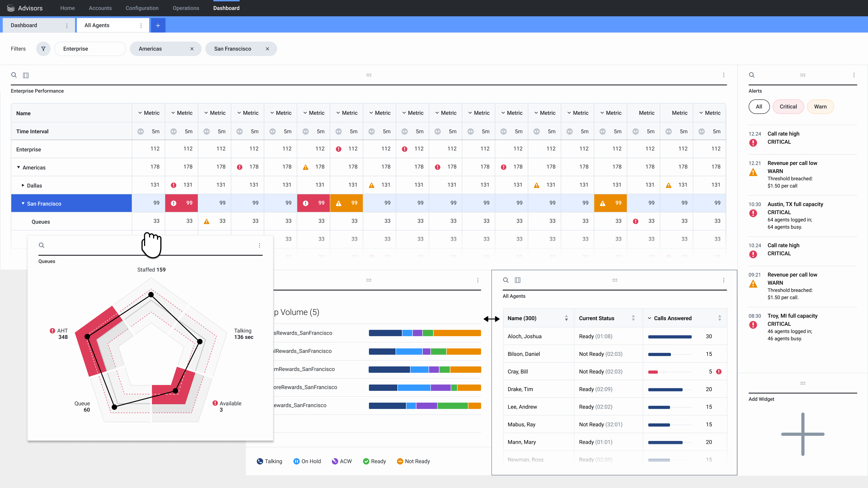Search within Enterprise Performance widget
Image resolution: width=868 pixels, height=488 pixels.
14,75
